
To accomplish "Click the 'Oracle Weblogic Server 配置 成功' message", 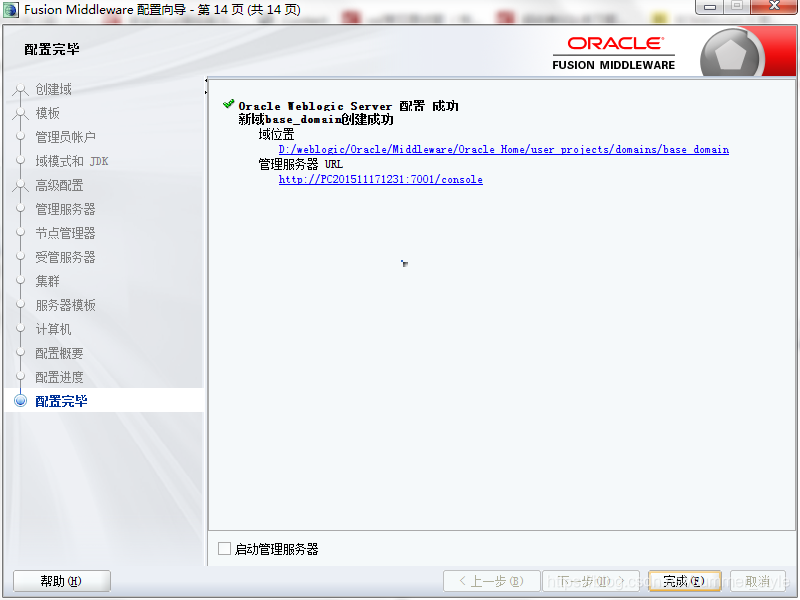I will click(348, 106).
